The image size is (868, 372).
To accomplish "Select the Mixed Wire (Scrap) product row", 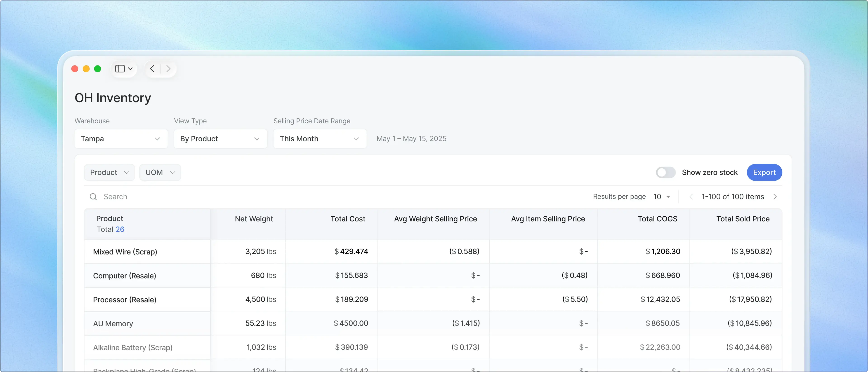I will [x=125, y=252].
